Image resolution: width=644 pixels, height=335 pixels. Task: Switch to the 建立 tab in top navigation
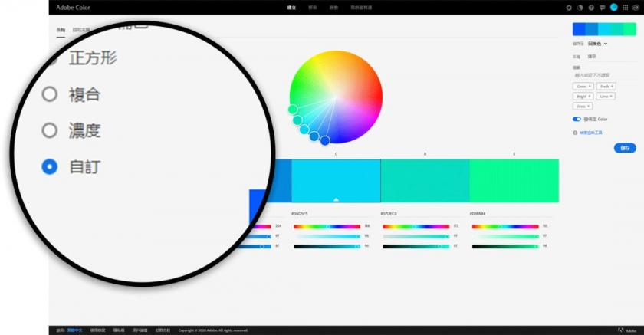(x=291, y=7)
